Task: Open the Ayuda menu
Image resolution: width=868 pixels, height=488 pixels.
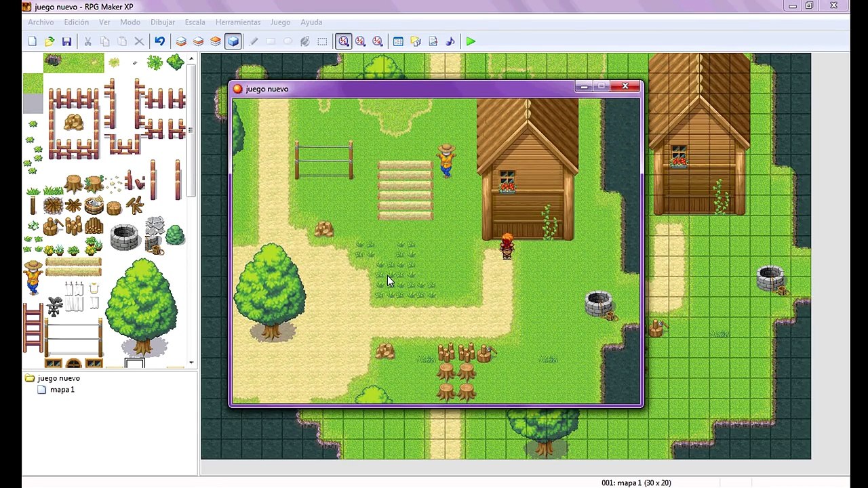Action: (x=311, y=22)
